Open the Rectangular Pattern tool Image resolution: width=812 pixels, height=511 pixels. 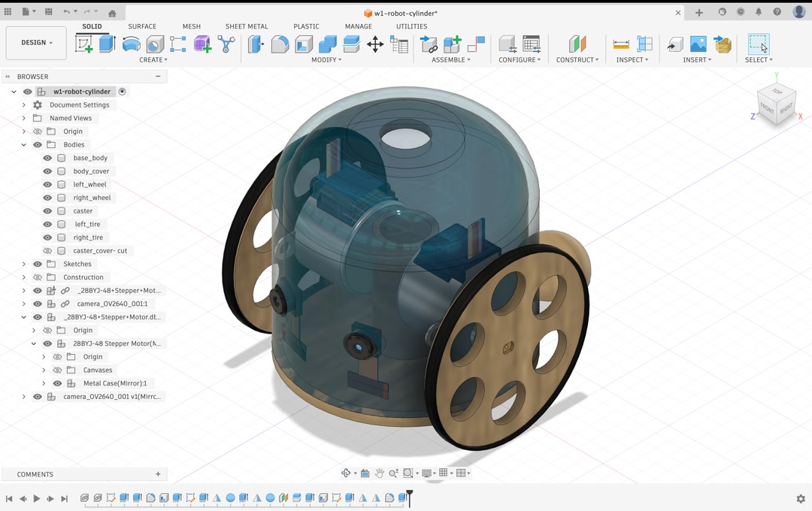click(177, 44)
